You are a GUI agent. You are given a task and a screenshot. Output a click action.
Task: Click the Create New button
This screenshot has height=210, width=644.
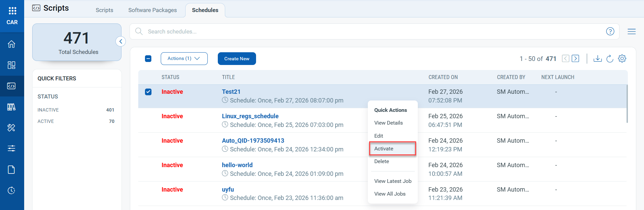[237, 59]
